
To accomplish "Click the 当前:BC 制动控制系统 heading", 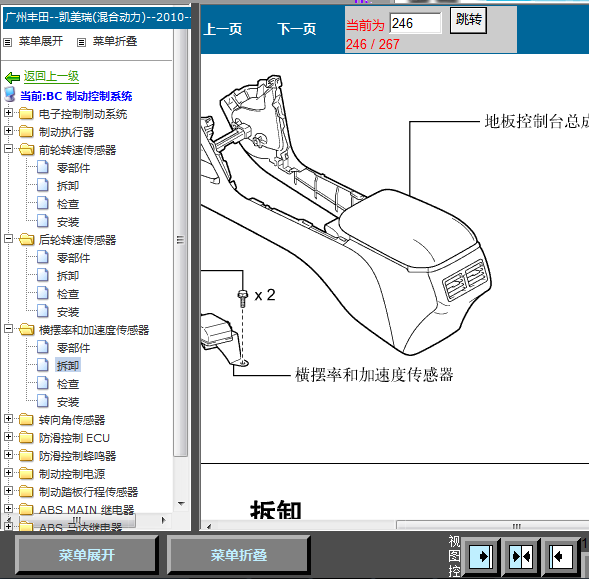I will pos(76,96).
